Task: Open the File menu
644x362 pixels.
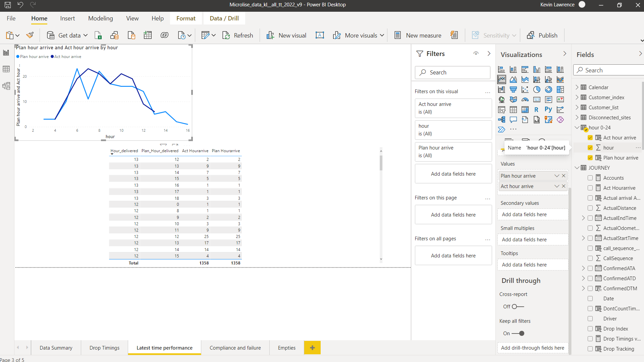Action: [x=11, y=18]
